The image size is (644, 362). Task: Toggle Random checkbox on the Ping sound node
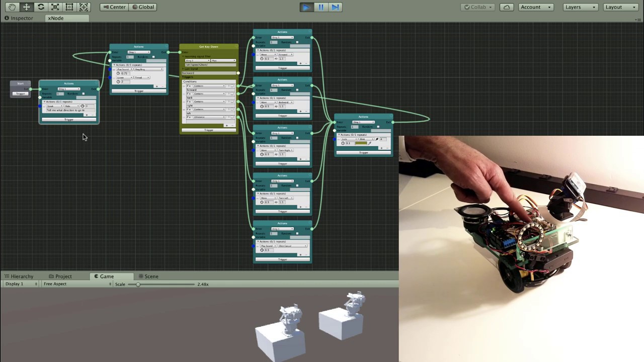click(153, 57)
